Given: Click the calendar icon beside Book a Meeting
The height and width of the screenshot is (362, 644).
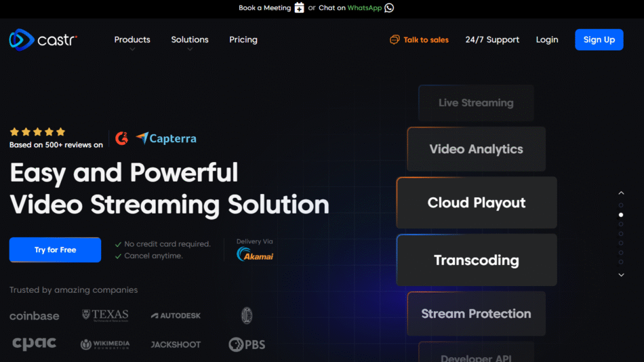Looking at the screenshot, I should [x=299, y=8].
